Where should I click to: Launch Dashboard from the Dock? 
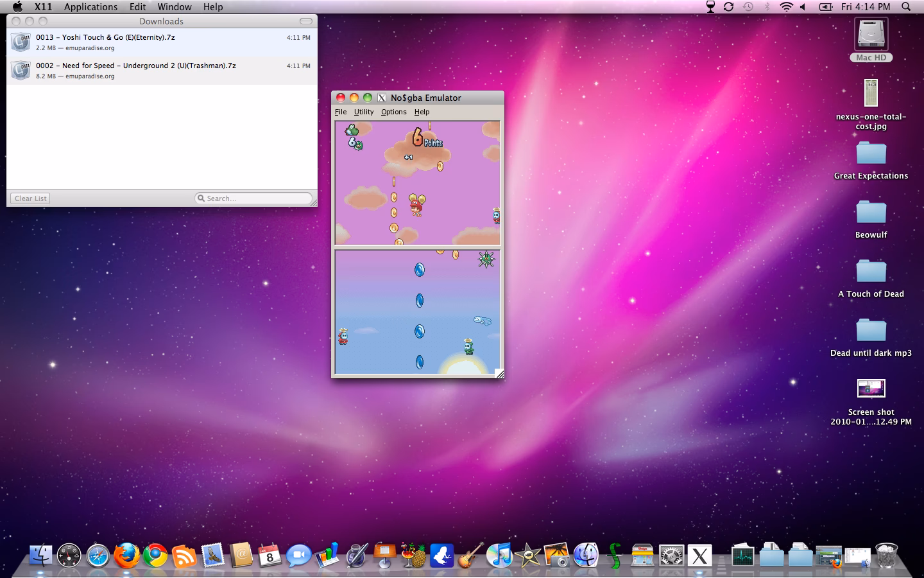tap(69, 556)
